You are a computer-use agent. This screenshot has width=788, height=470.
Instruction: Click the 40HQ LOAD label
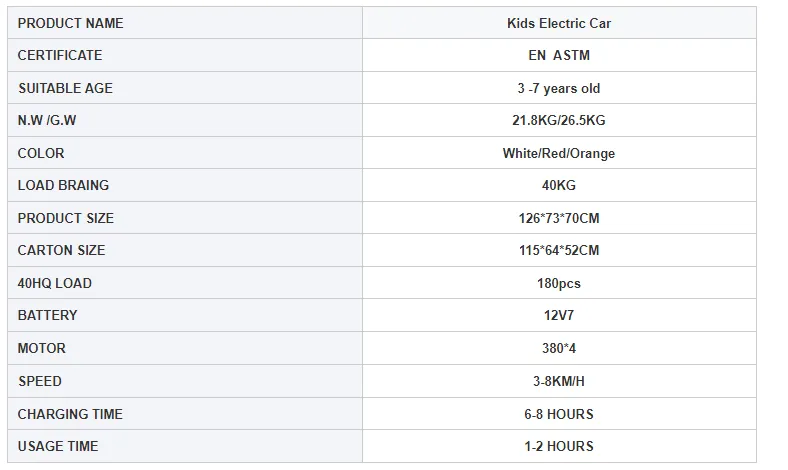[x=55, y=283]
